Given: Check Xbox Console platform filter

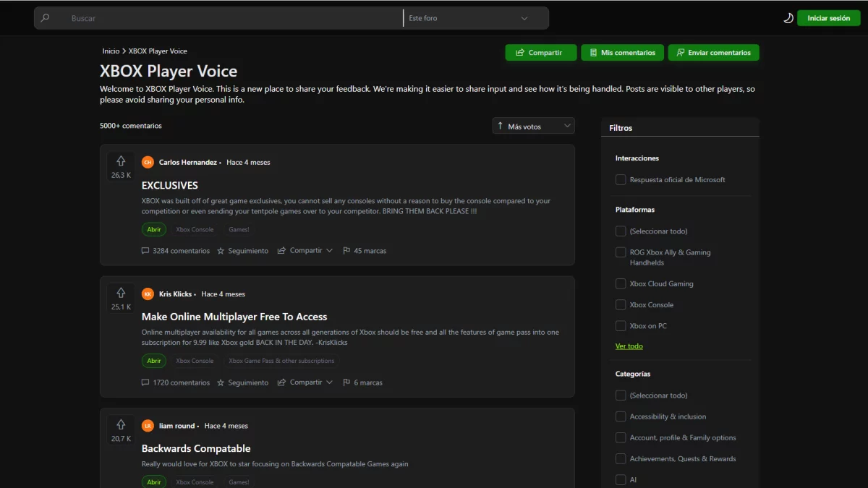Looking at the screenshot, I should pos(621,305).
